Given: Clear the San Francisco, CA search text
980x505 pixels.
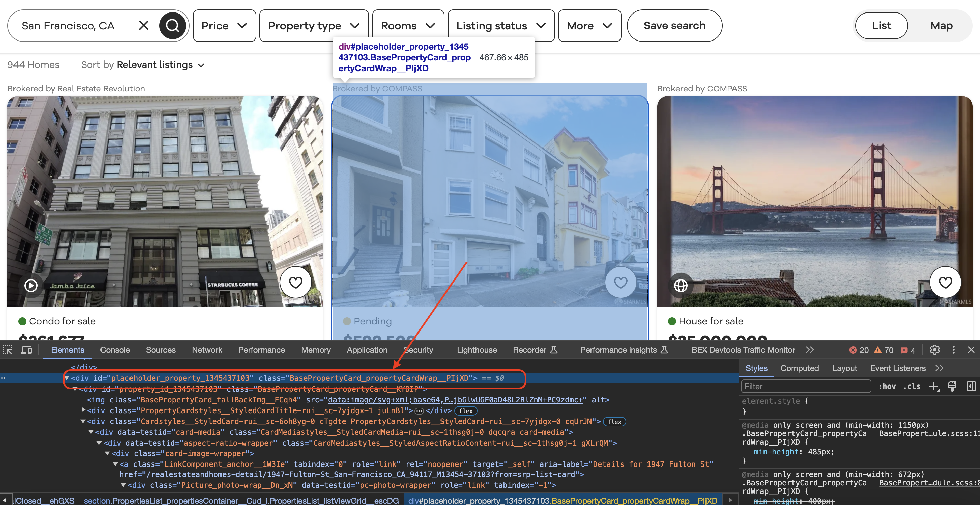Looking at the screenshot, I should coord(143,26).
